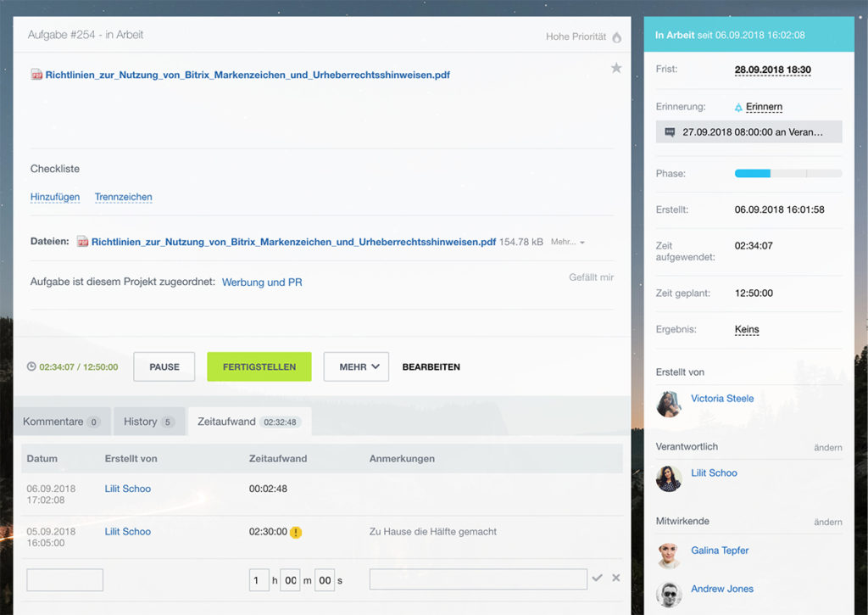Click Hinzufügen under Checkliste

(55, 197)
